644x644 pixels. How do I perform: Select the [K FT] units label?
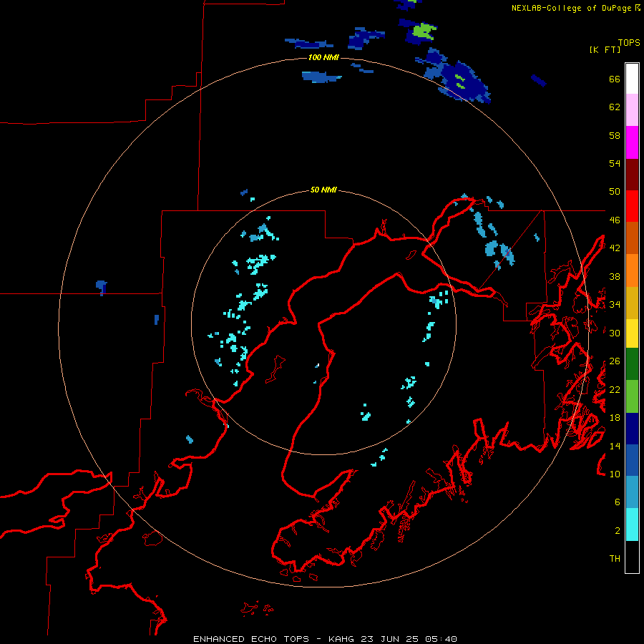point(605,49)
